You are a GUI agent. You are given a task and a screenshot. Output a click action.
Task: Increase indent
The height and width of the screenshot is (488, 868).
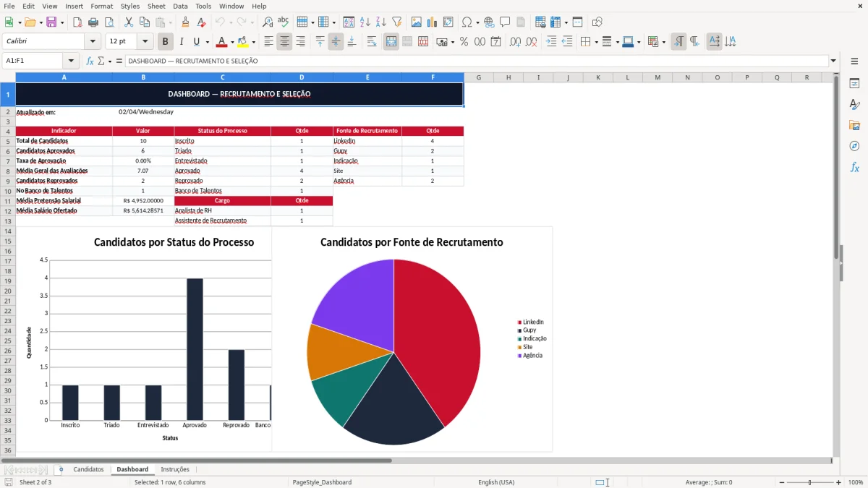coord(551,42)
